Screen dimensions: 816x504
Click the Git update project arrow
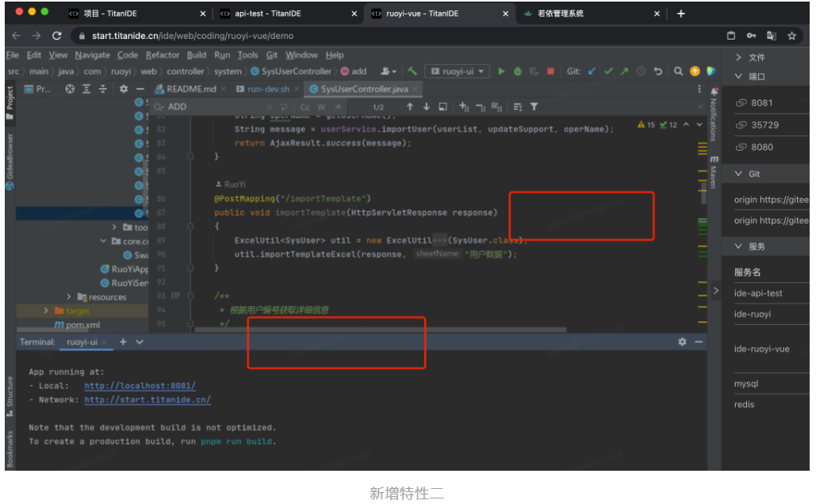(592, 71)
